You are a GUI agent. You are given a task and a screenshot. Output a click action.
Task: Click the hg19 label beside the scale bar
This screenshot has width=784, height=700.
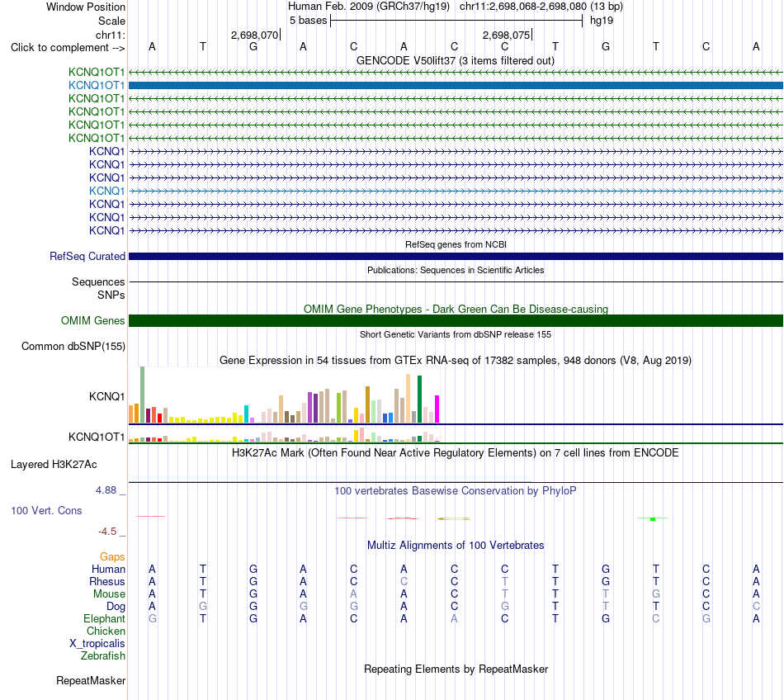pos(602,21)
